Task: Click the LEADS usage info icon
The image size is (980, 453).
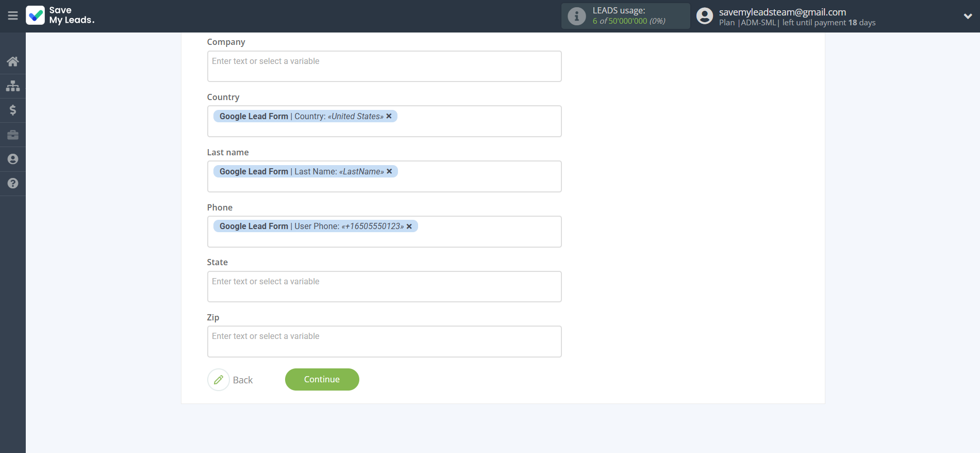Action: coord(576,16)
